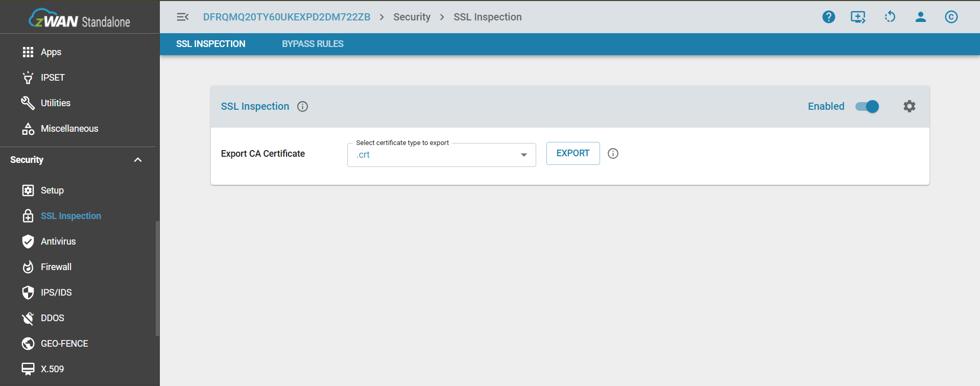Click the refresh icon in top bar
This screenshot has width=980, height=386.
[890, 17]
